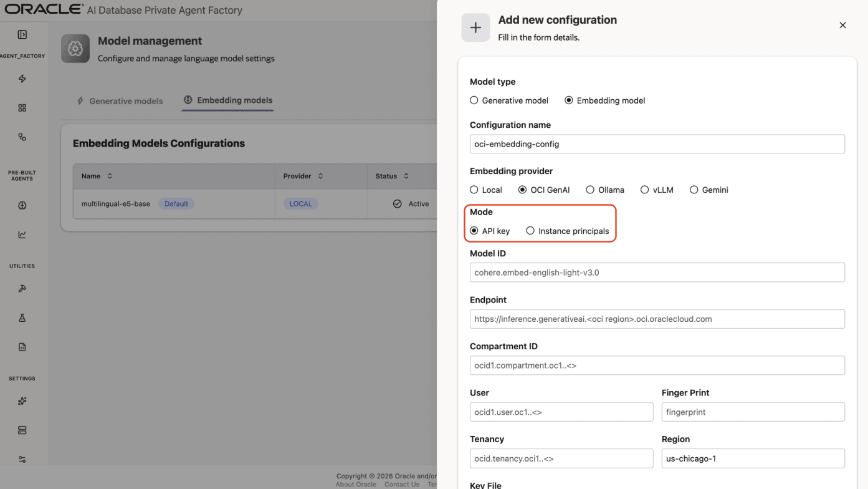Image resolution: width=868 pixels, height=489 pixels.
Task: Toggle the sidebar collapse icon
Action: [x=22, y=34]
